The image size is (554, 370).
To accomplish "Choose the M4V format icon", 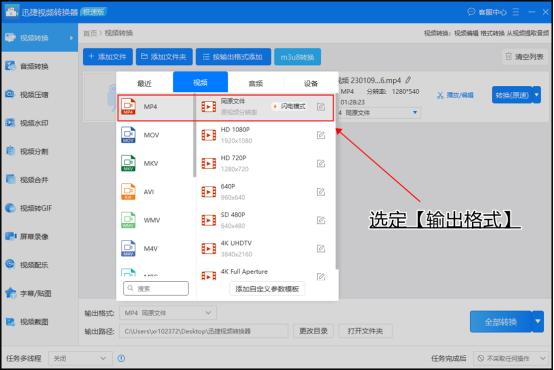I will coord(128,248).
